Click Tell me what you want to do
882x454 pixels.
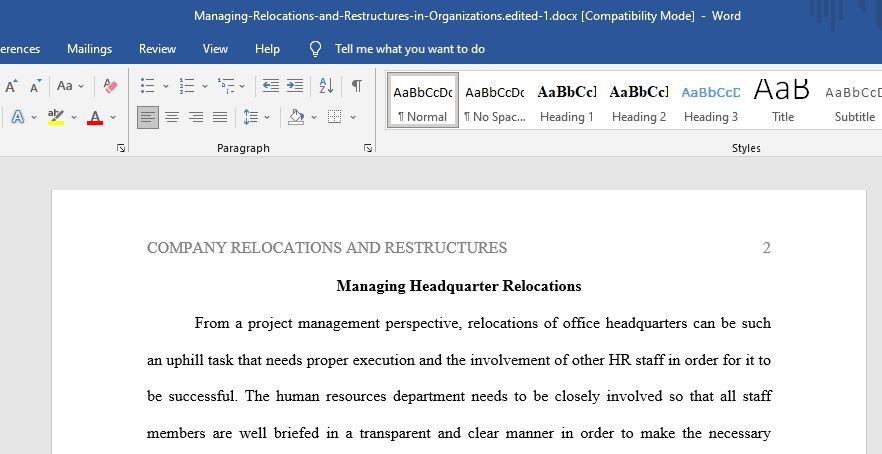[410, 49]
